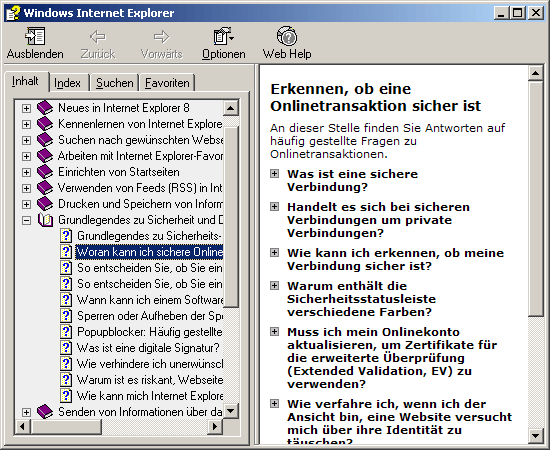The width and height of the screenshot is (550, 450).
Task: Click article pane scrollbar up arrow
Action: tap(536, 73)
